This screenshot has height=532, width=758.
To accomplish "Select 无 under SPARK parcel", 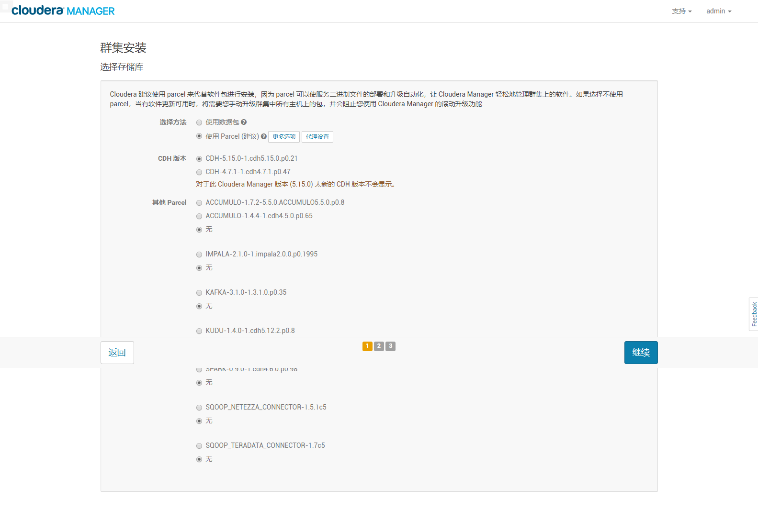I will pos(199,383).
